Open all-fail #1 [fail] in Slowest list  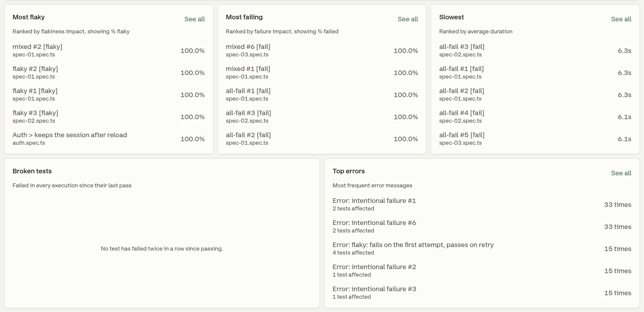point(535,72)
